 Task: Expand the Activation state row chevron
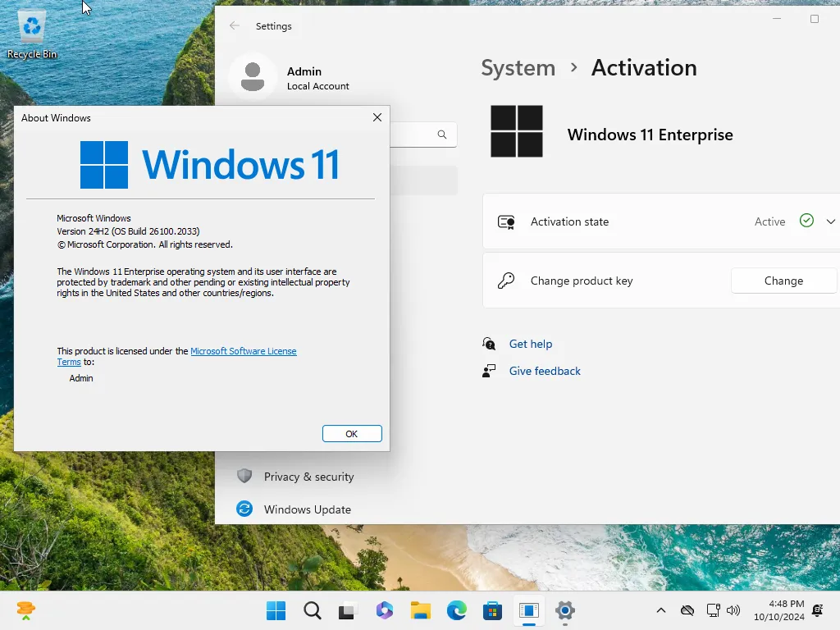tap(830, 221)
